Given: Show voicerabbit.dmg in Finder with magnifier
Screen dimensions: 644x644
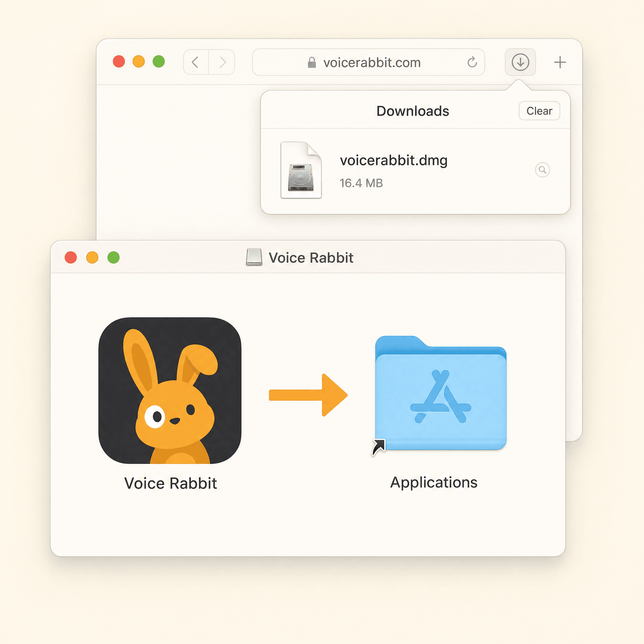Looking at the screenshot, I should pyautogui.click(x=542, y=170).
